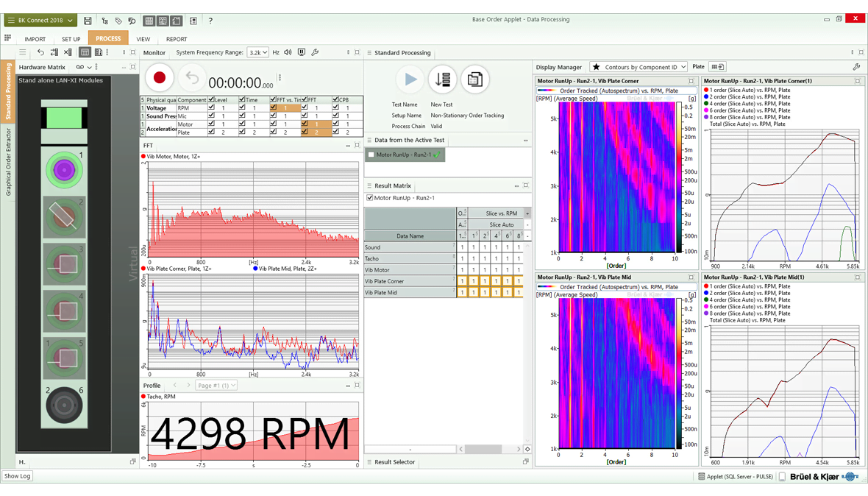Check Motor RunUp - Run2-1 in Active Test data
The height and width of the screenshot is (496, 868).
[x=371, y=155]
